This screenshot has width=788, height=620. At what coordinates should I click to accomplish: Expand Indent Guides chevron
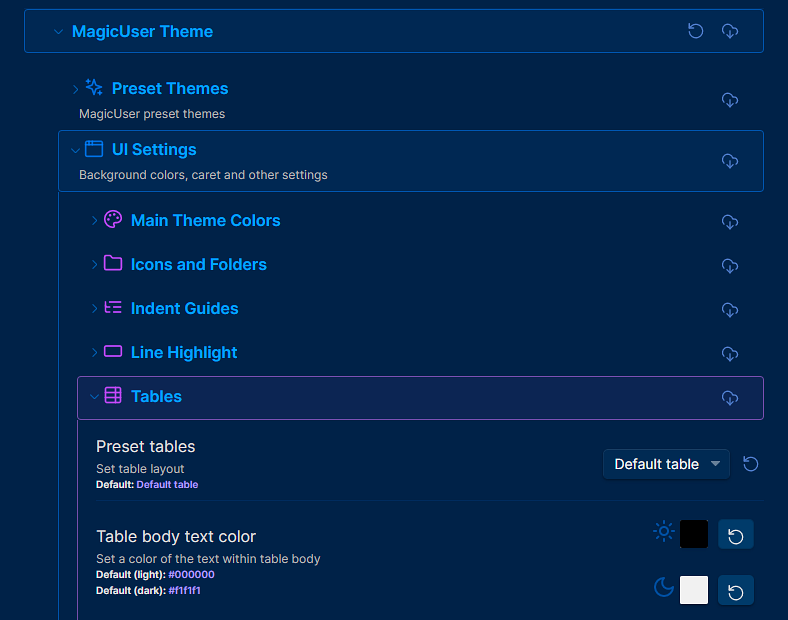[94, 308]
